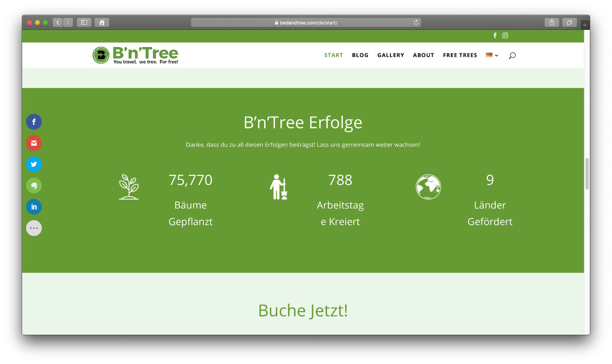The width and height of the screenshot is (612, 364).
Task: Reload the page with refresh icon
Action: 416,22
